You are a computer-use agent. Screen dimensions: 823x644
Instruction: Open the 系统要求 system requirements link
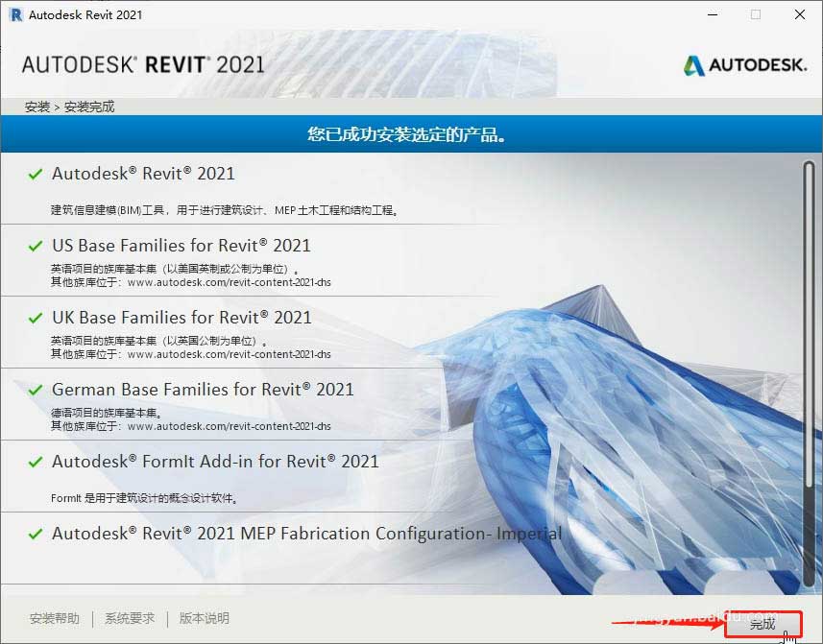(130, 618)
